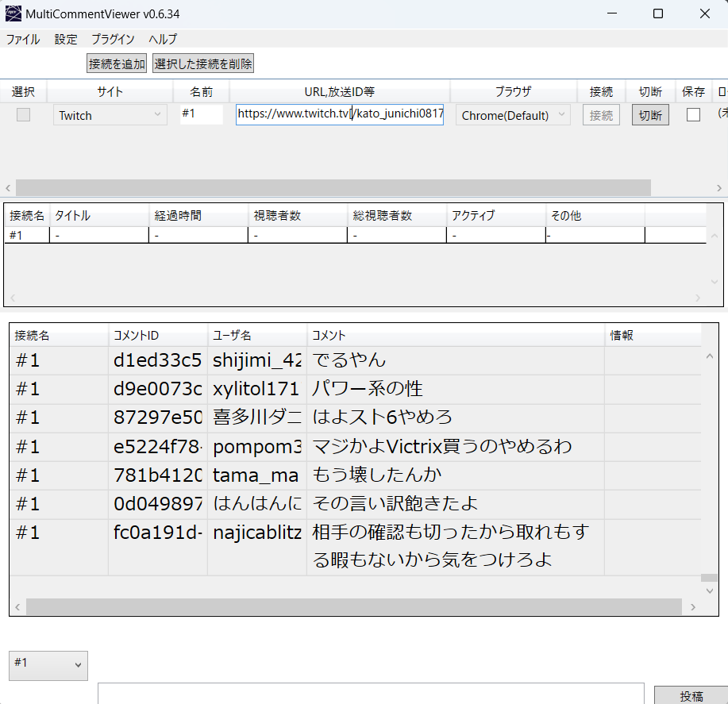Click the #1 connection name field
Screen dimensions: 728x704
202,114
